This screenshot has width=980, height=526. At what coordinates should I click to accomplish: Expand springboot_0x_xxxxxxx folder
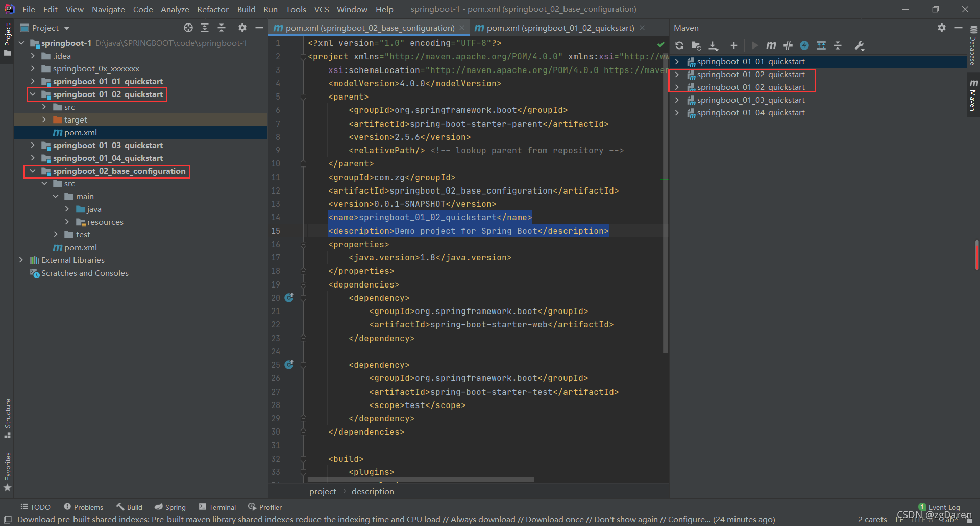pyautogui.click(x=33, y=68)
